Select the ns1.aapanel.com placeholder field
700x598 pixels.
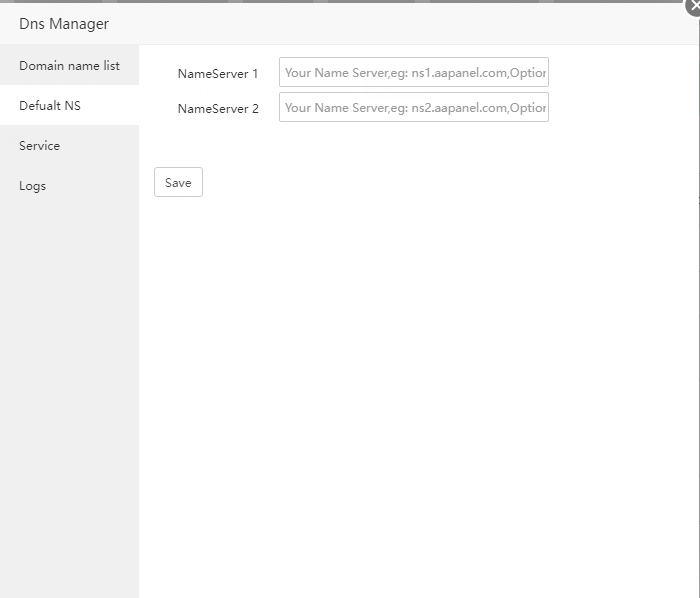[413, 72]
